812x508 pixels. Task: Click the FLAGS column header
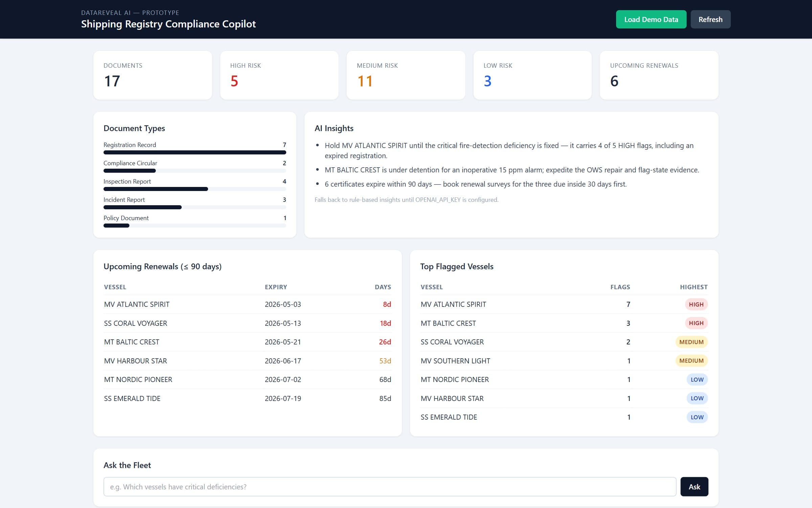(620, 287)
